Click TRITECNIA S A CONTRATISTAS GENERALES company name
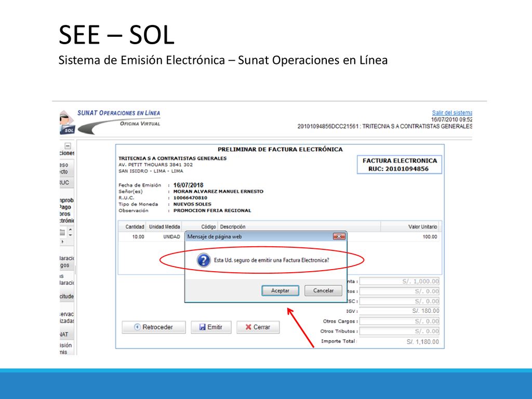532x399 pixels. tap(172, 158)
